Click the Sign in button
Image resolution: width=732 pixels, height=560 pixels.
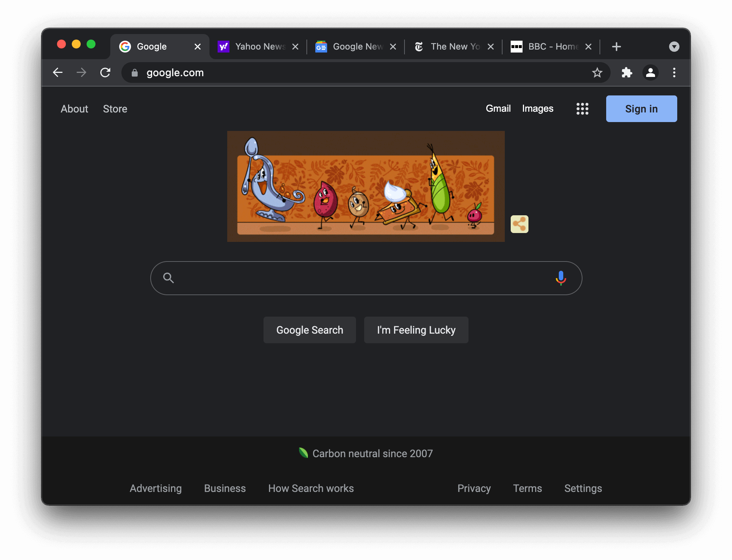(x=641, y=109)
